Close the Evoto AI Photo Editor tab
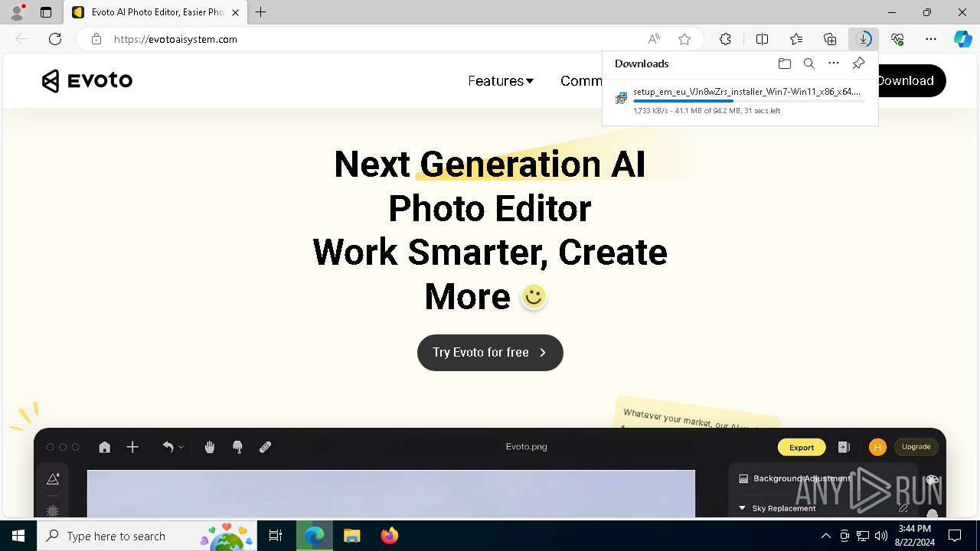 tap(235, 12)
